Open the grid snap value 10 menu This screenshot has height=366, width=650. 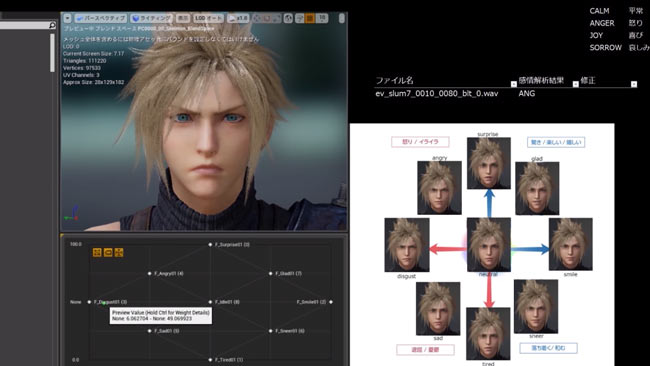click(322, 18)
